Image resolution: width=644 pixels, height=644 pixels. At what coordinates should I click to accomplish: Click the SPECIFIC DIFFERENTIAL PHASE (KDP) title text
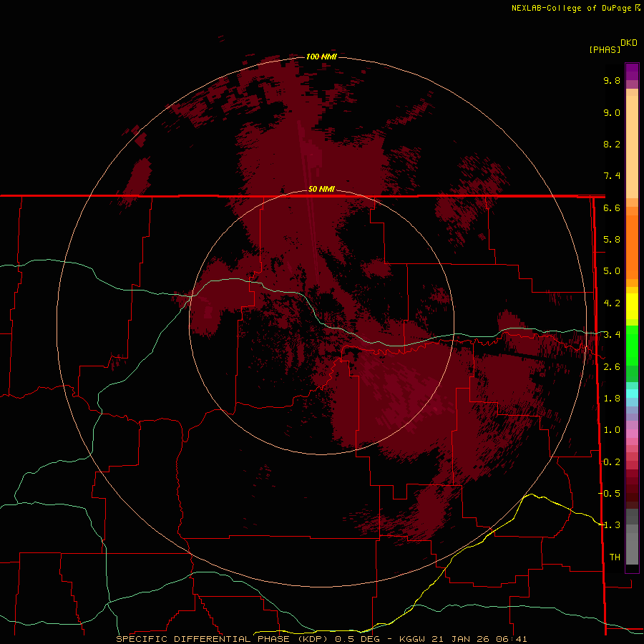[x=222, y=639]
